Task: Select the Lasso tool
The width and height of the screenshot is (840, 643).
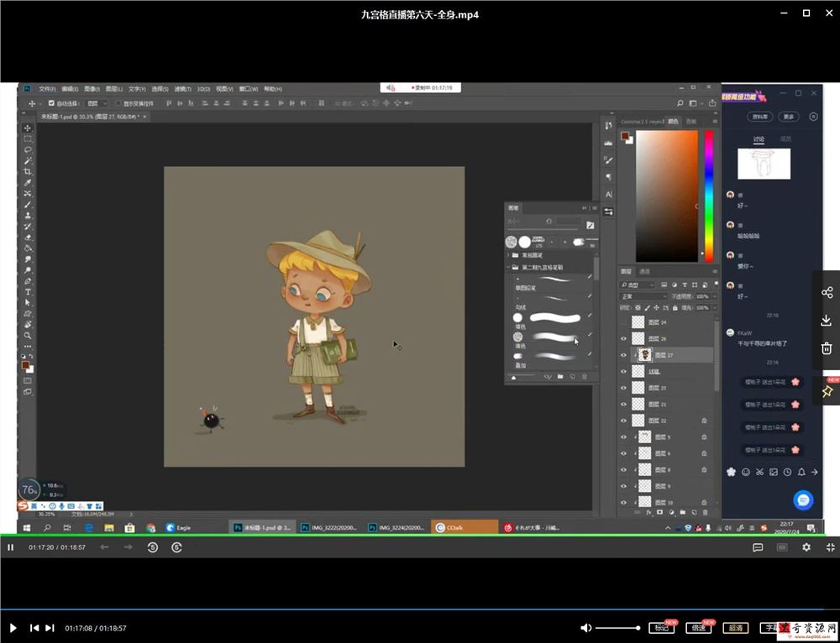Action: click(x=28, y=150)
